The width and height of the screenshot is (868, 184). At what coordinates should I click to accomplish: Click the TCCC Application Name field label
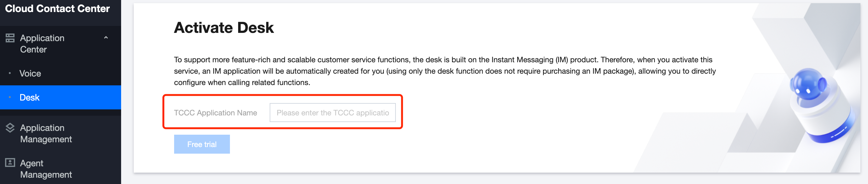click(x=215, y=113)
